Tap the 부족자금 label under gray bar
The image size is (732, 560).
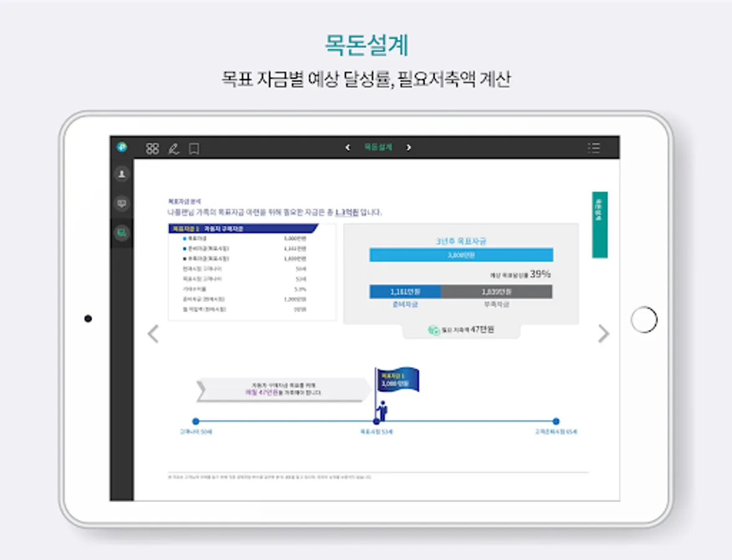[497, 304]
